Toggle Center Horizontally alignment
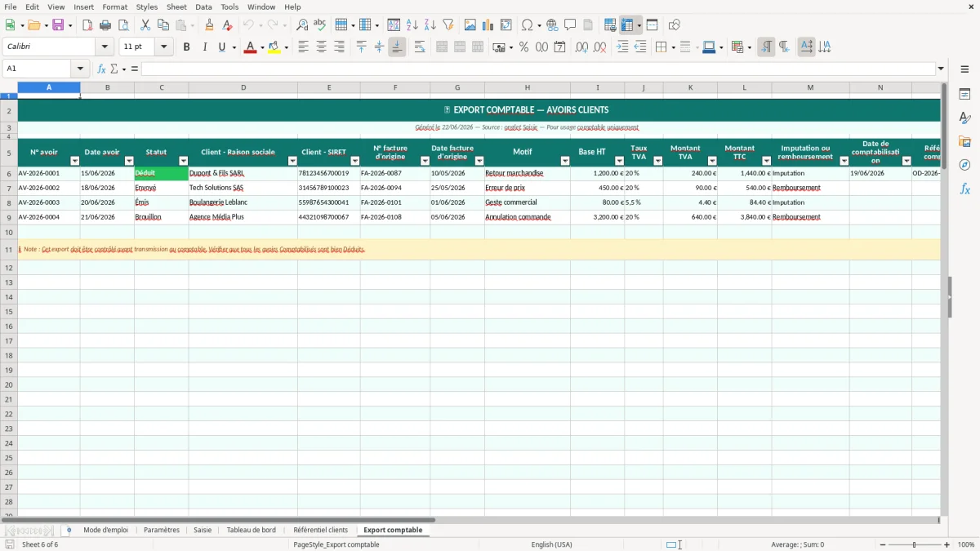980x551 pixels. coord(322,47)
